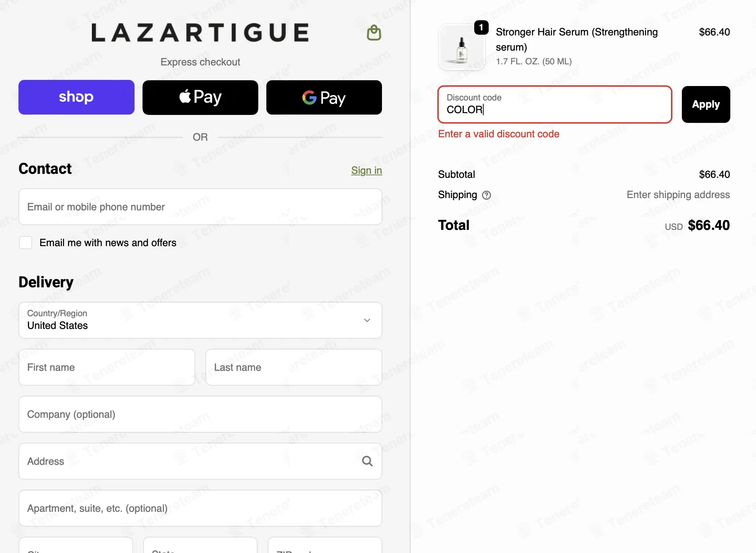Click the Address input field
756x553 pixels.
(x=200, y=461)
